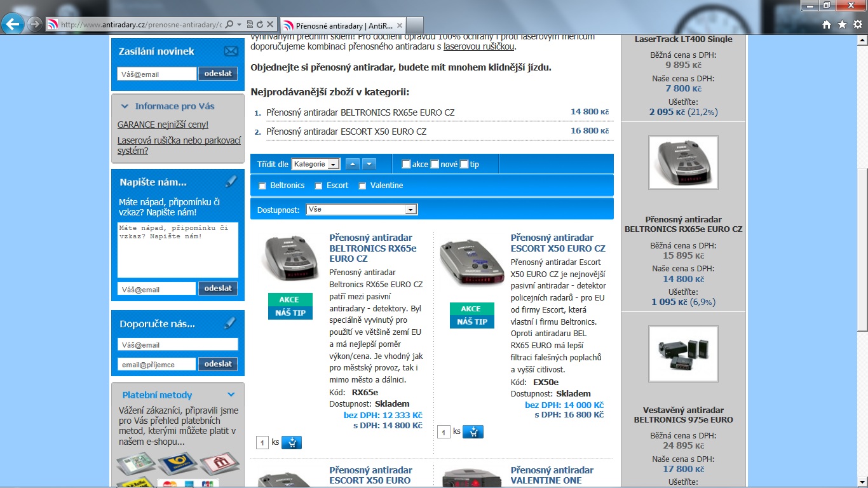
Task: Open BELTRONICS RX65e thumbnail in right sidebar
Action: point(683,163)
